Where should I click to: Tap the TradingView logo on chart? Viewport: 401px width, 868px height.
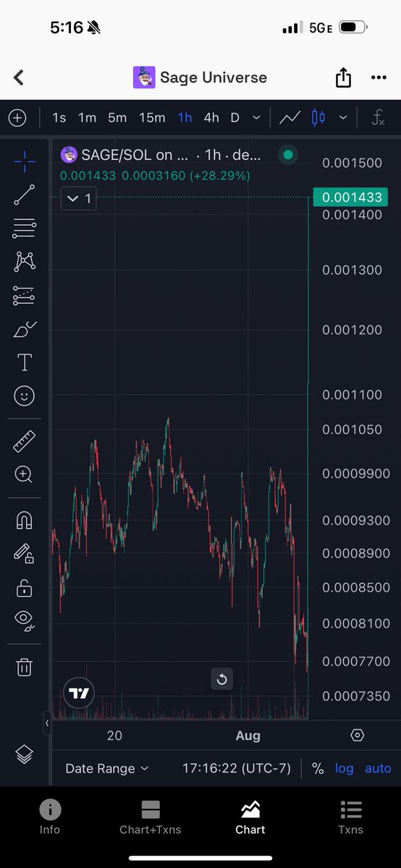click(x=78, y=693)
